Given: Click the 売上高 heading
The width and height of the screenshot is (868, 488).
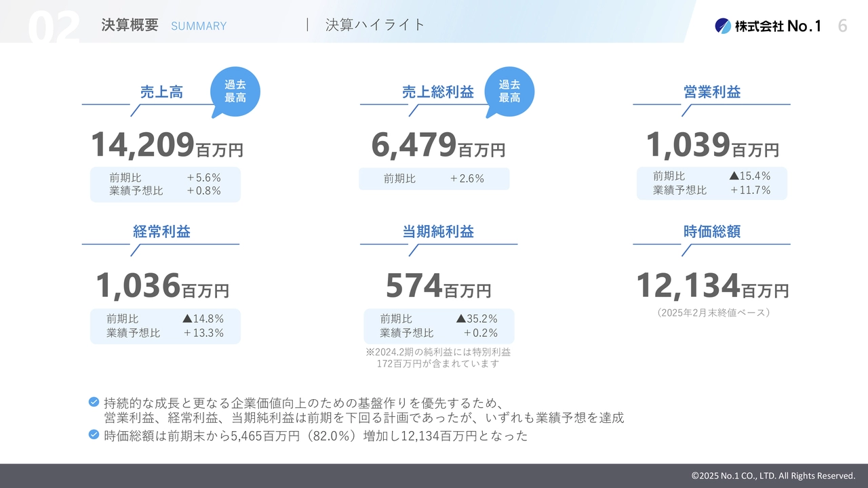Looking at the screenshot, I should (x=161, y=91).
